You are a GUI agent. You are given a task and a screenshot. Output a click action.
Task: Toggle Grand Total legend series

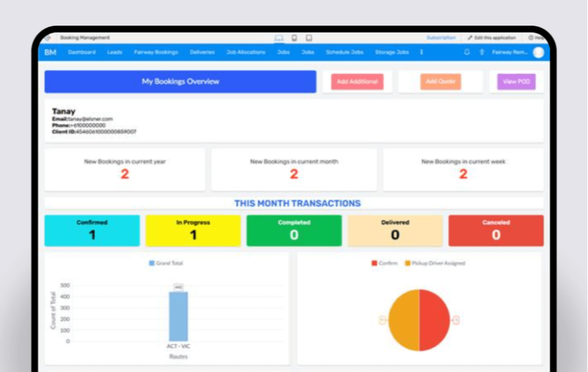pos(166,263)
